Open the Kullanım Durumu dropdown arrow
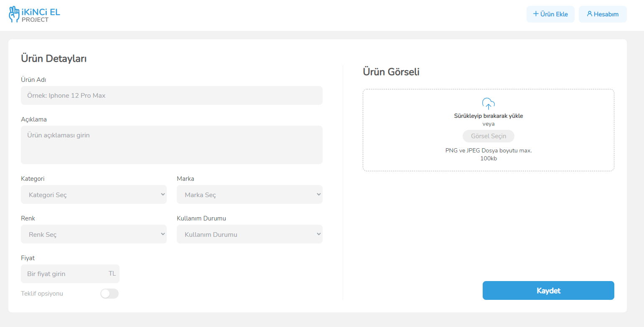The height and width of the screenshot is (327, 644). click(x=318, y=234)
